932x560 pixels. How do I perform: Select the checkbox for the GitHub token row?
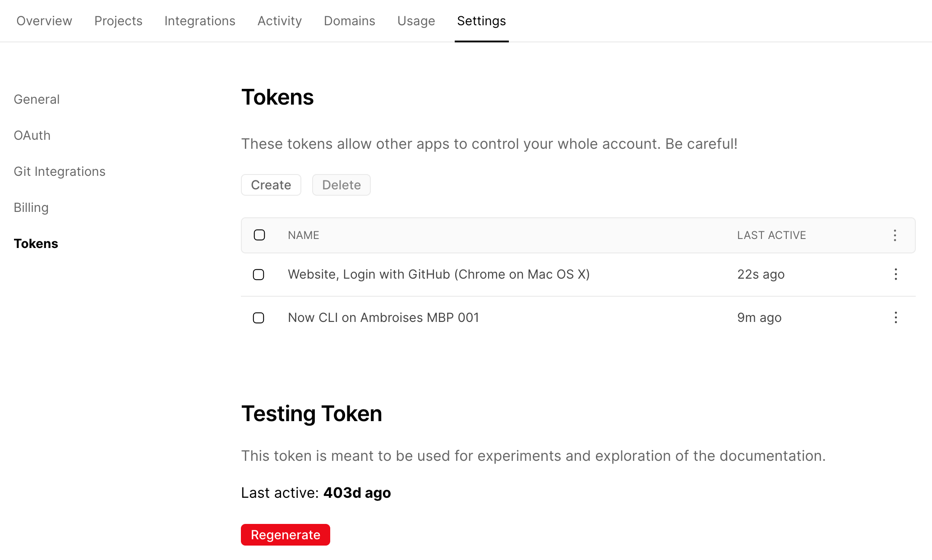click(259, 275)
